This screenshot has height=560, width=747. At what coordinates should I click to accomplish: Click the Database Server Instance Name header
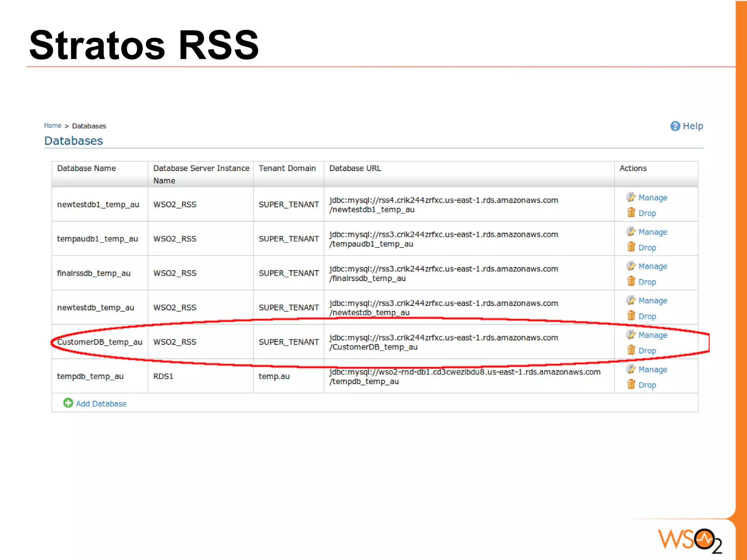(x=201, y=174)
